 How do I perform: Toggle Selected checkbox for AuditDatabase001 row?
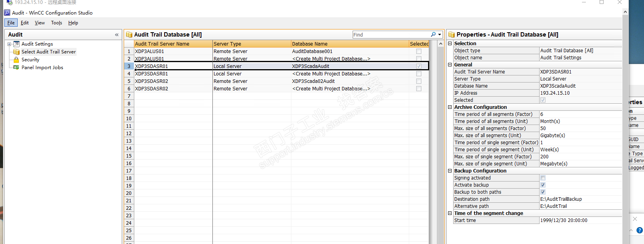click(x=419, y=51)
